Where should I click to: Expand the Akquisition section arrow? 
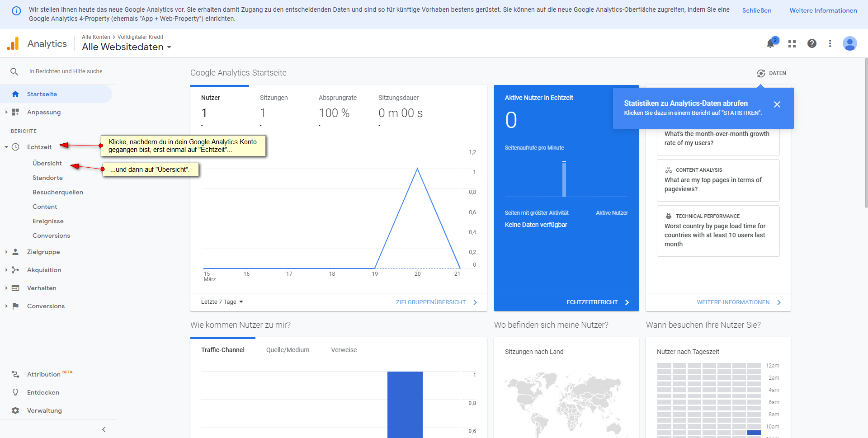(6, 270)
